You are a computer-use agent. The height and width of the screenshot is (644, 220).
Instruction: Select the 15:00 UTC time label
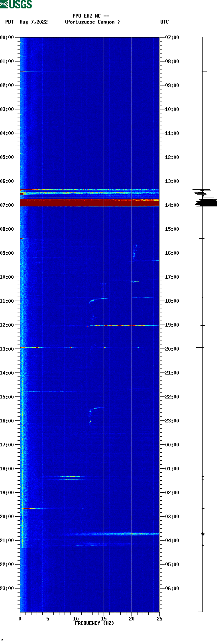click(x=172, y=229)
